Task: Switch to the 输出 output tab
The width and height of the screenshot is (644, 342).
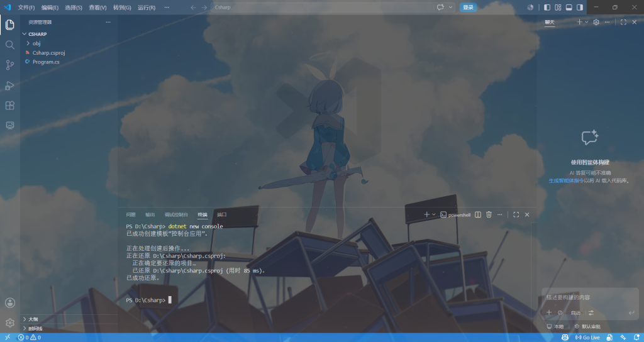Action: pyautogui.click(x=150, y=215)
